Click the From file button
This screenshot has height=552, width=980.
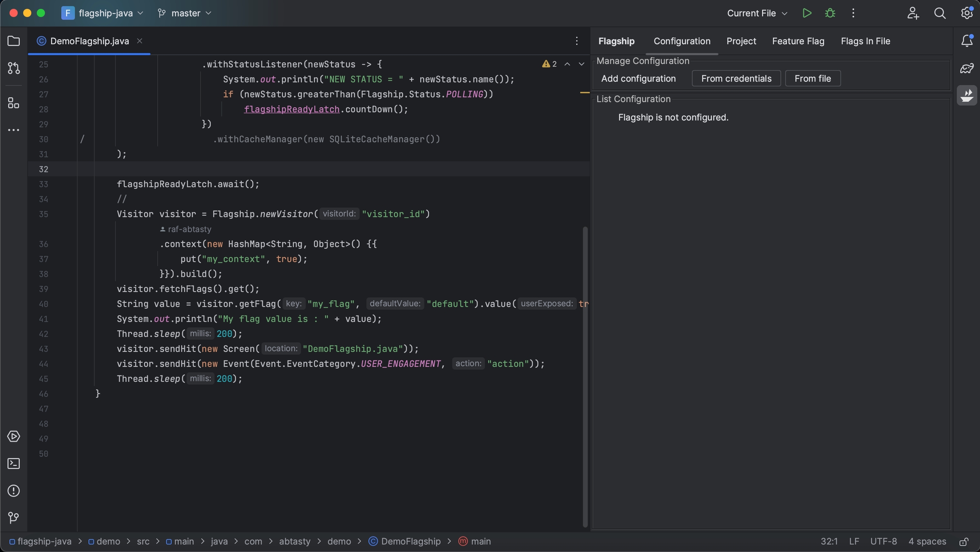pos(812,79)
